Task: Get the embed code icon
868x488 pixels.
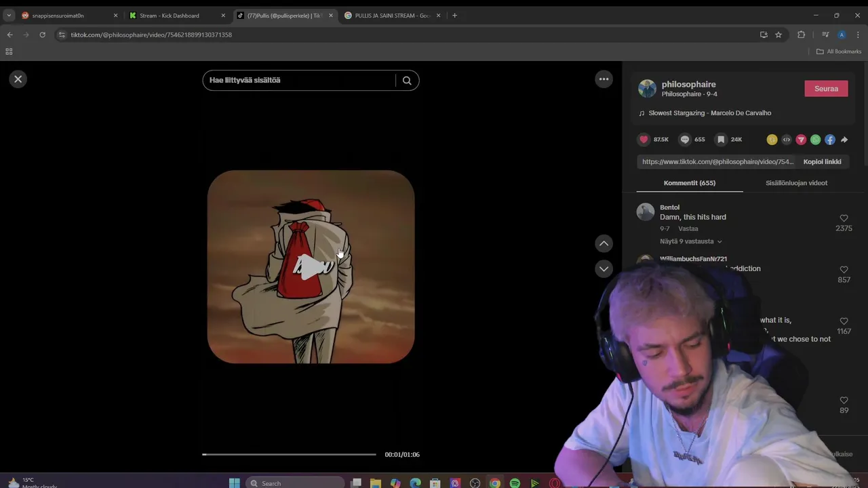Action: (787, 140)
